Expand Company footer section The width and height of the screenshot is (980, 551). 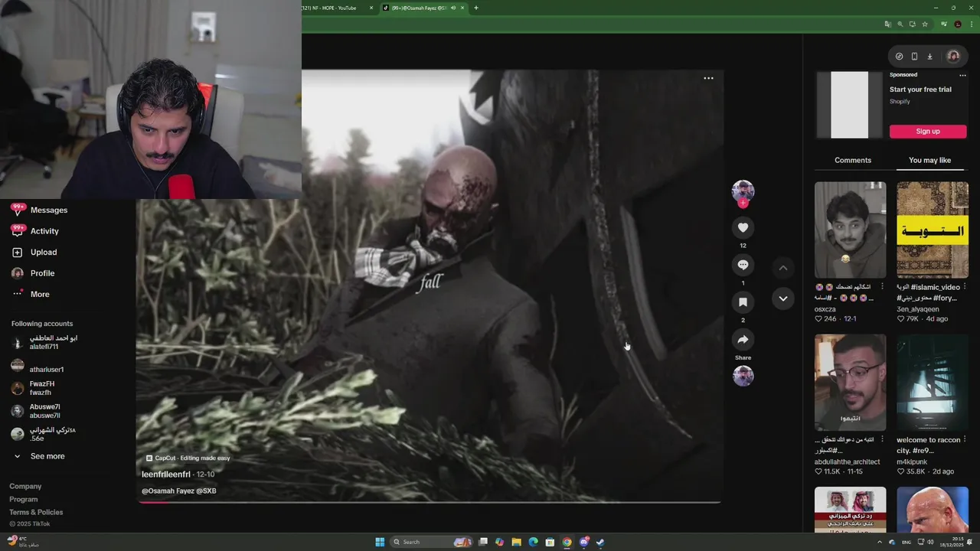pos(25,487)
